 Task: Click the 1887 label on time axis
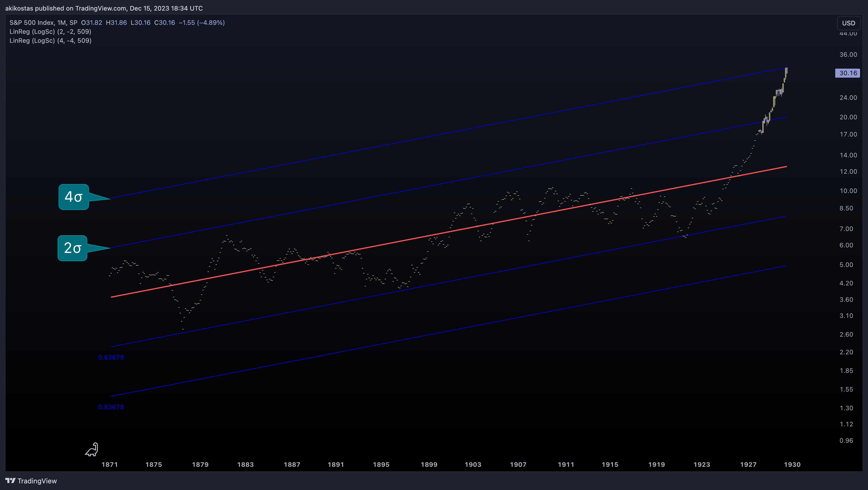[292, 464]
